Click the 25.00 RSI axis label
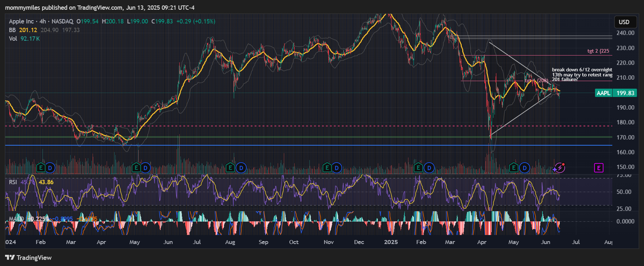The width and height of the screenshot is (644, 266). tap(624, 209)
